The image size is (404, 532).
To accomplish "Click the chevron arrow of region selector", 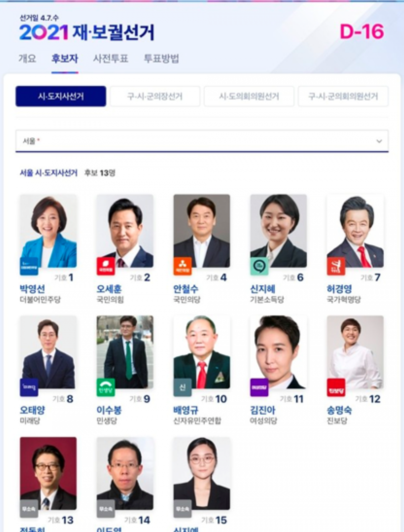I will pyautogui.click(x=379, y=141).
